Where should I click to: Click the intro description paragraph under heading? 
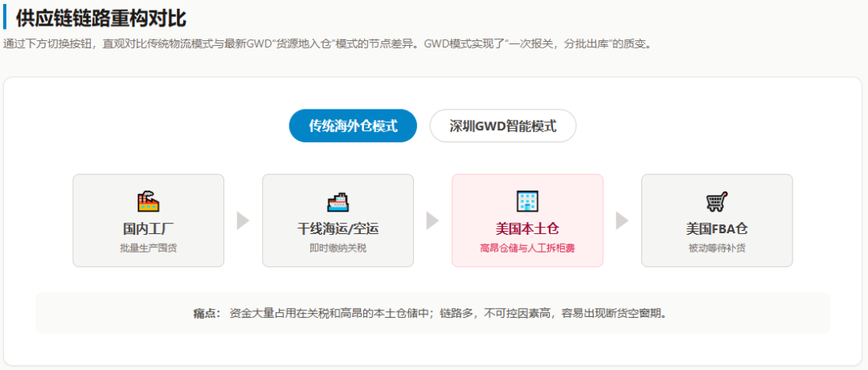click(x=328, y=43)
